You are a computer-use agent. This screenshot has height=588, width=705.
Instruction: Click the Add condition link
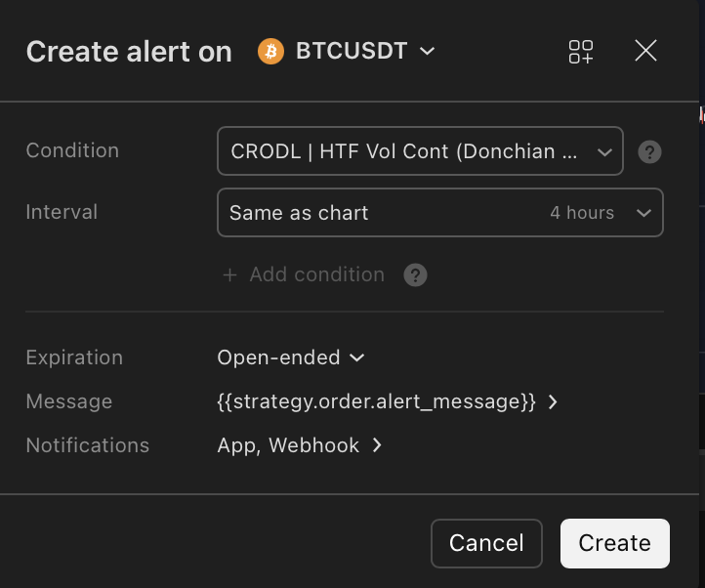point(317,274)
